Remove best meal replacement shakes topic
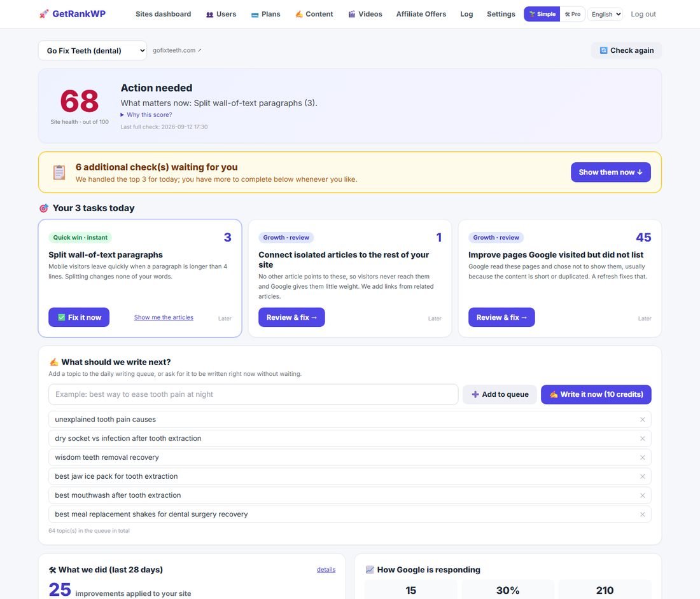 pyautogui.click(x=643, y=514)
